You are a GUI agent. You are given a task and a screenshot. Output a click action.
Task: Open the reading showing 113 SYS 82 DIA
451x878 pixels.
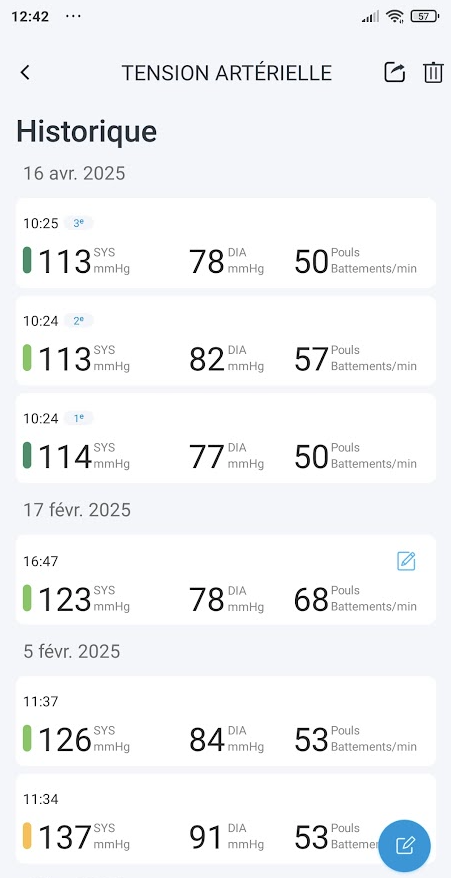[x=226, y=340]
